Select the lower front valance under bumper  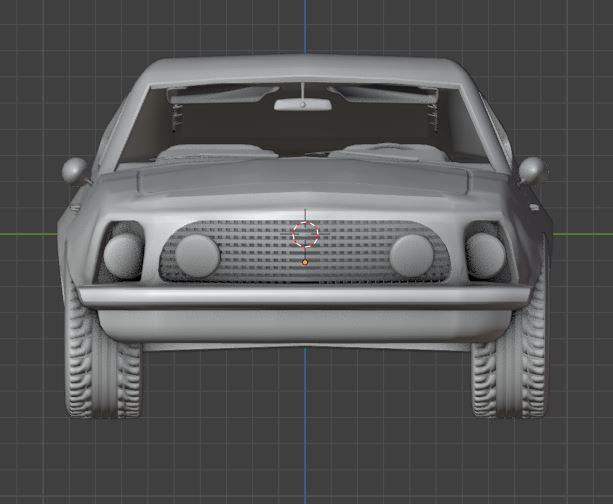(305, 325)
